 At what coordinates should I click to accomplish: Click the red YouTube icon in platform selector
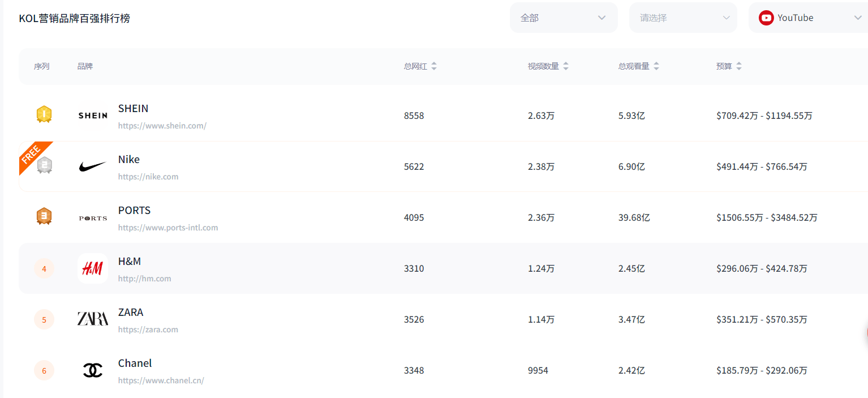(766, 18)
